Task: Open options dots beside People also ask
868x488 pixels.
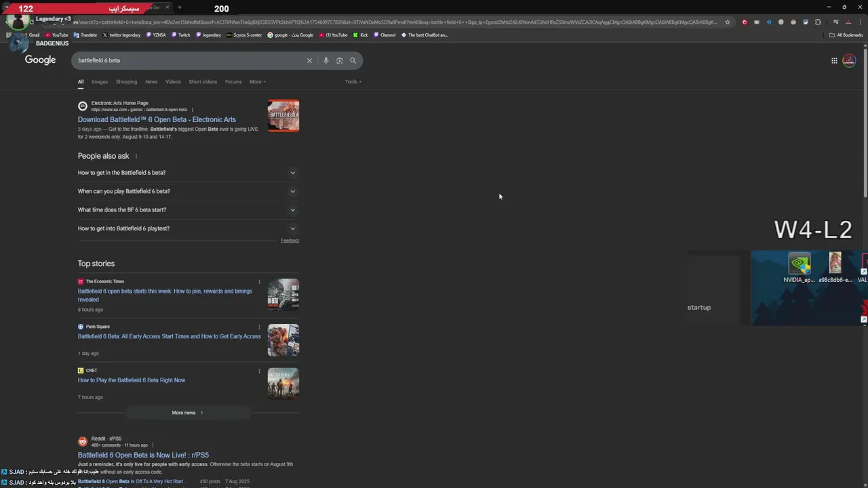Action: [136, 156]
